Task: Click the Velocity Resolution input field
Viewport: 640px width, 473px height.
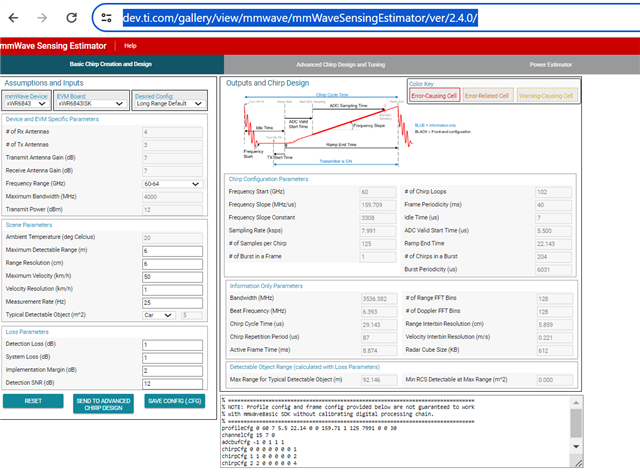Action: 172,290
